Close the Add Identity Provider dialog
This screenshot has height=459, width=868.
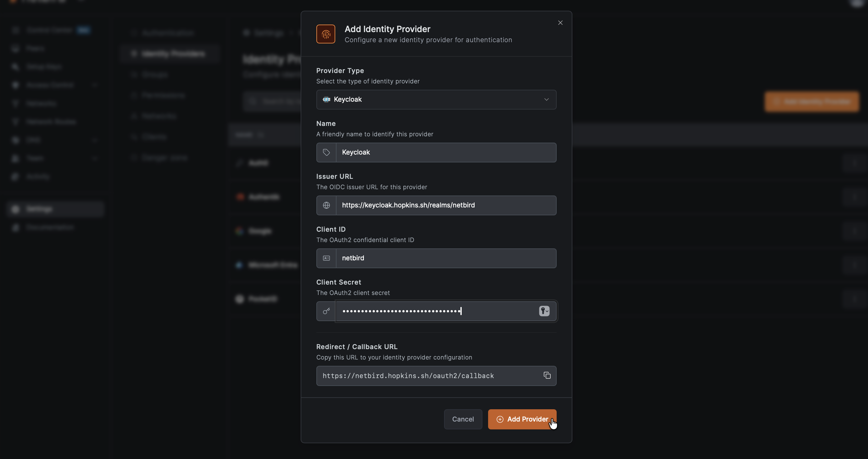coord(560,23)
